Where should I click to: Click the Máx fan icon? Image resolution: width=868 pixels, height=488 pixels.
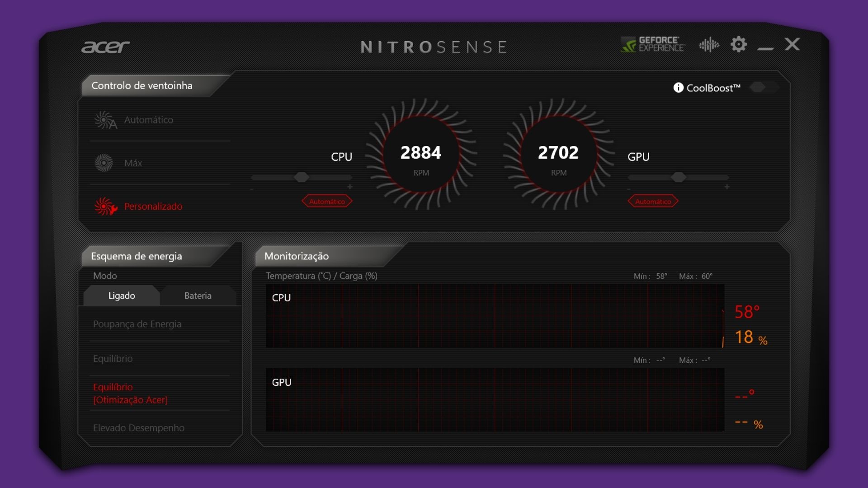[104, 163]
